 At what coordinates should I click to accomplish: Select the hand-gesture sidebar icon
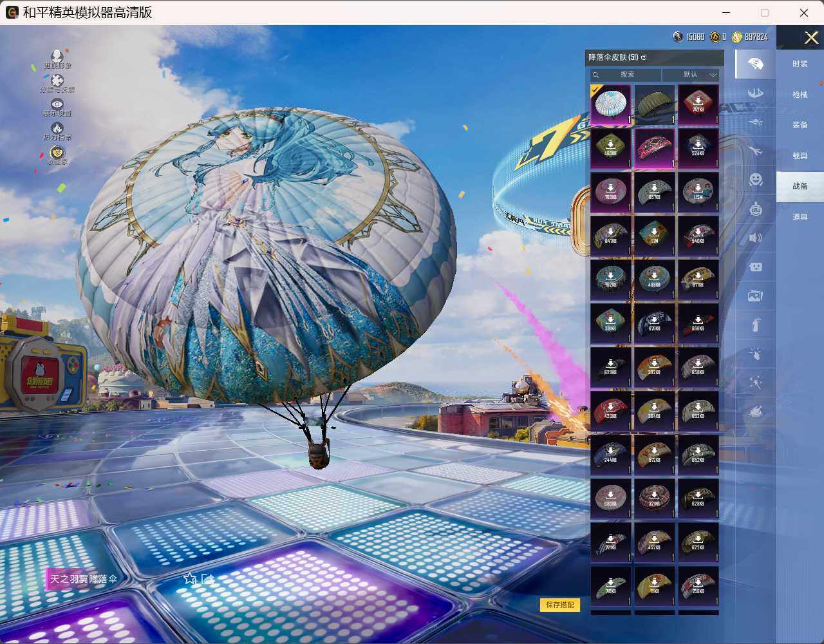[x=755, y=354]
